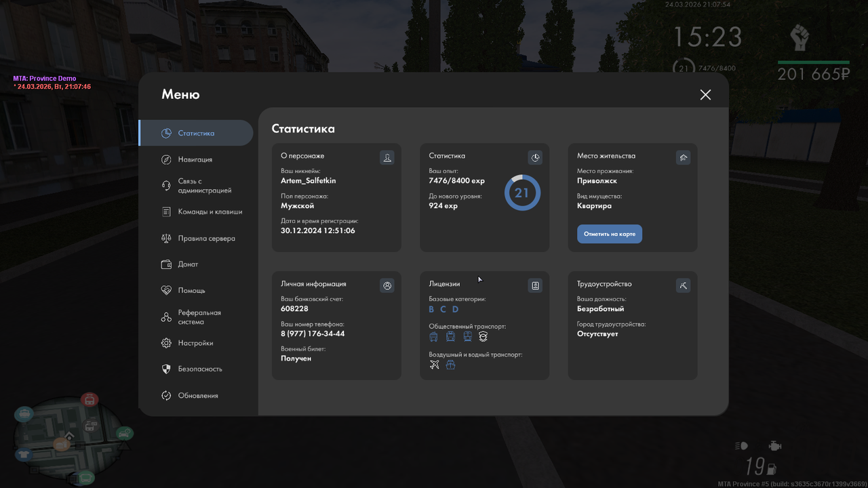Click the wallet icon beside Донат
The height and width of the screenshot is (488, 868).
pos(166,264)
